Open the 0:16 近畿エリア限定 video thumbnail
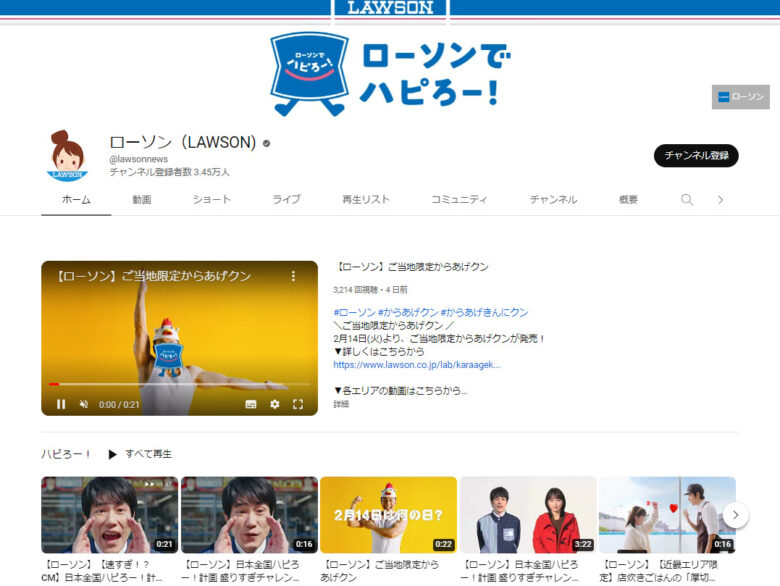The height and width of the screenshot is (586, 780). (668, 515)
